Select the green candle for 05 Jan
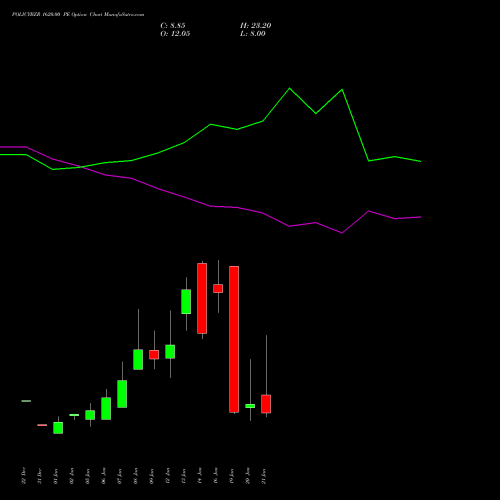The height and width of the screenshot is (500, 500). pos(90,415)
